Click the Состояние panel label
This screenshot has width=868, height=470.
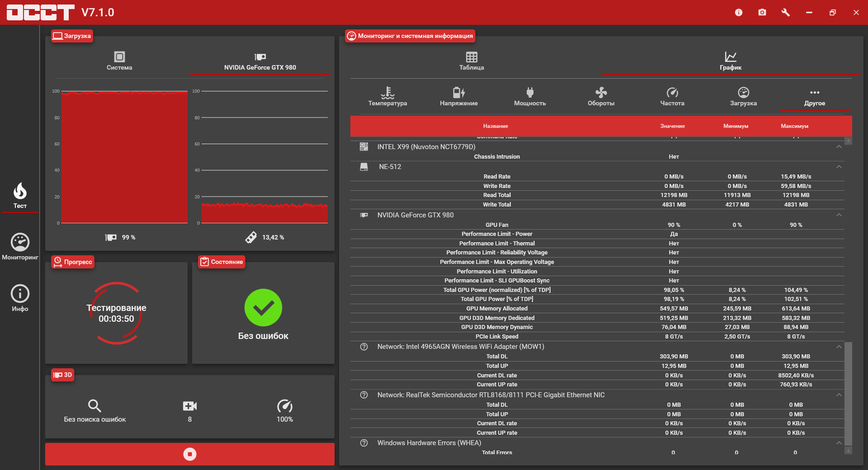coord(222,262)
